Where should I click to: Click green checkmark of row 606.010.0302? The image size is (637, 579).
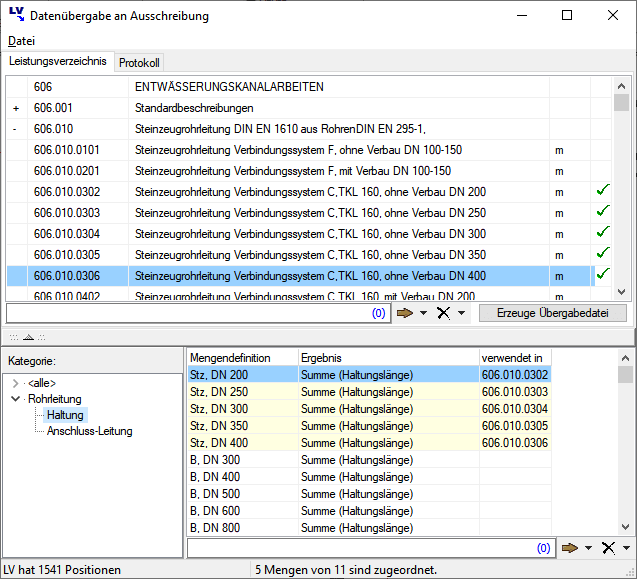point(602,190)
